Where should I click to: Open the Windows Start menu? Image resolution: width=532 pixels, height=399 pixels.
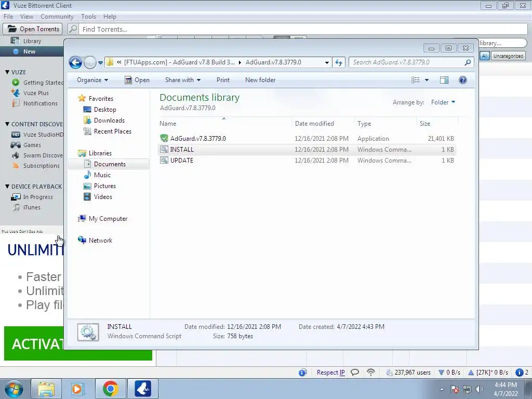click(14, 389)
